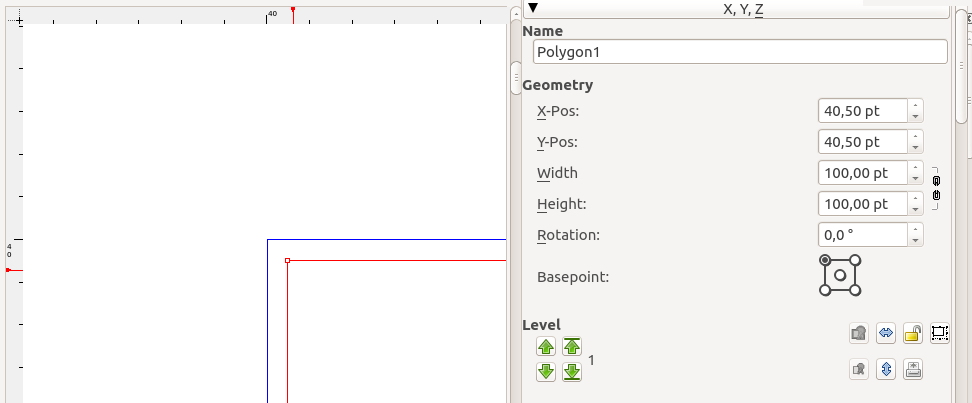Click the red guide marker on horizontal ruler
Viewport: 972px width, 403px height.
coord(292,9)
